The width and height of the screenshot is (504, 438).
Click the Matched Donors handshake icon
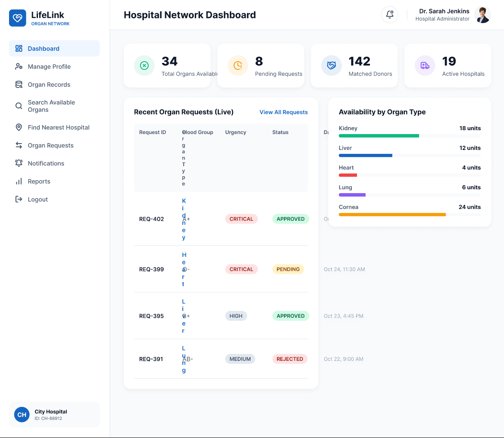click(x=332, y=66)
